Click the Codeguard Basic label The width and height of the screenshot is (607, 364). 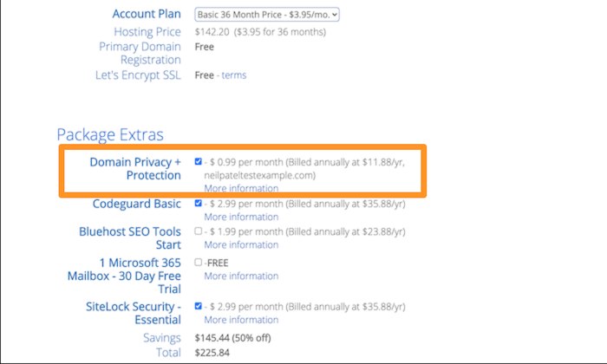pyautogui.click(x=137, y=204)
